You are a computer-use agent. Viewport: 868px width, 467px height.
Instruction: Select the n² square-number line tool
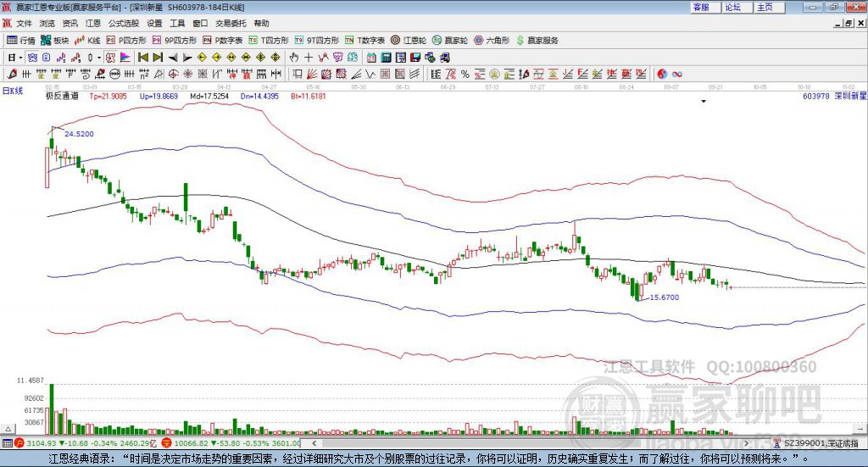(144, 74)
